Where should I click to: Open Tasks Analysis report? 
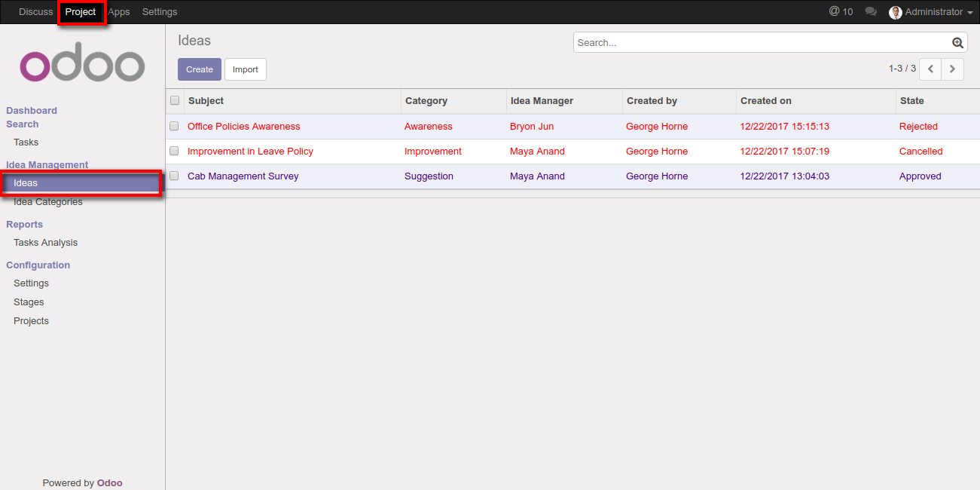(46, 243)
